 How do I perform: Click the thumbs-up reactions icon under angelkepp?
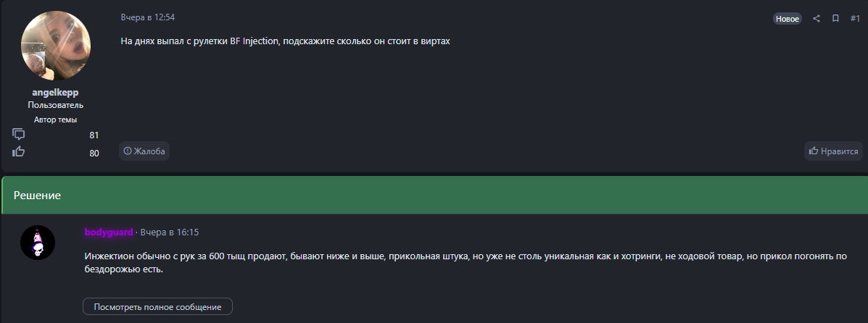click(x=19, y=152)
